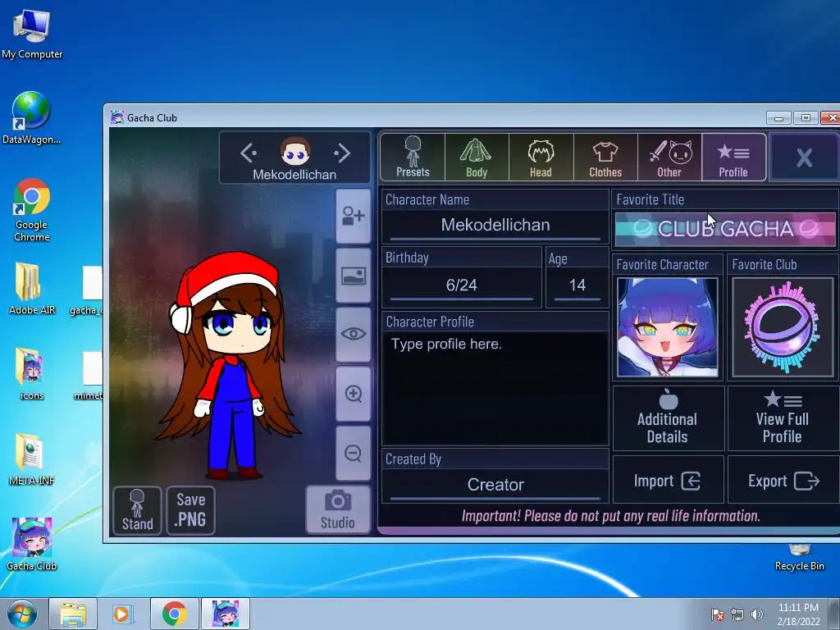This screenshot has width=840, height=630.
Task: Go to next character with right arrow
Action: [x=341, y=153]
